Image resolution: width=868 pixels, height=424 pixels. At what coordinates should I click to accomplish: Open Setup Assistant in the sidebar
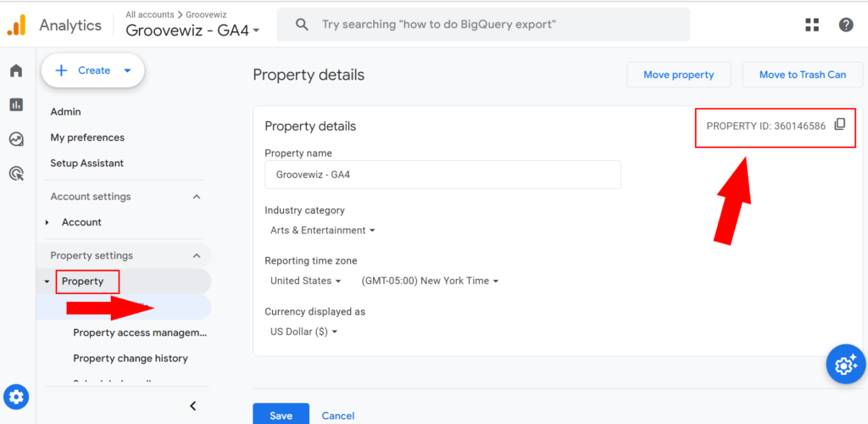[87, 164]
